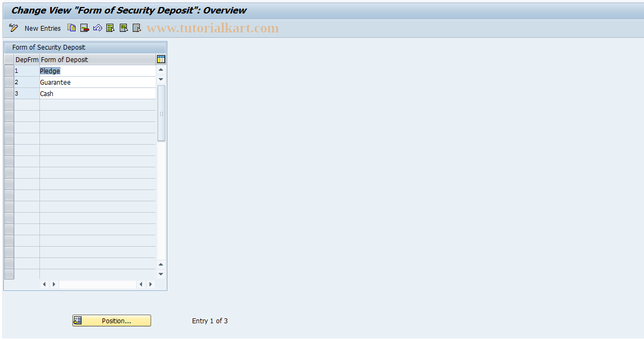Open the table column settings icon
This screenshot has width=644, height=340.
tap(161, 59)
